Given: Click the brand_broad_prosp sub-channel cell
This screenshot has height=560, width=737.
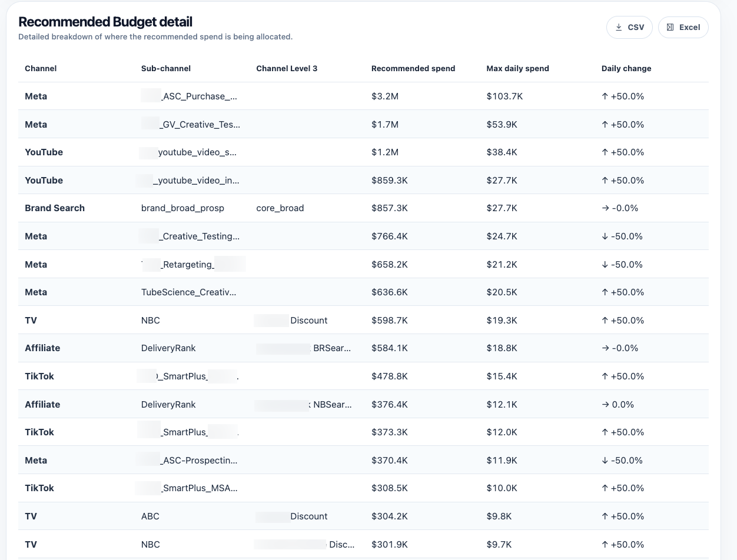Looking at the screenshot, I should pyautogui.click(x=182, y=208).
